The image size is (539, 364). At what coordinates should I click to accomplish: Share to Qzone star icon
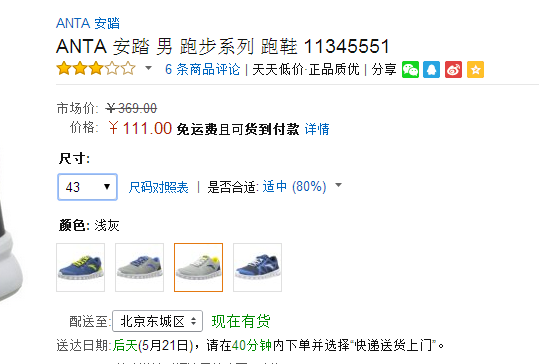pos(475,69)
